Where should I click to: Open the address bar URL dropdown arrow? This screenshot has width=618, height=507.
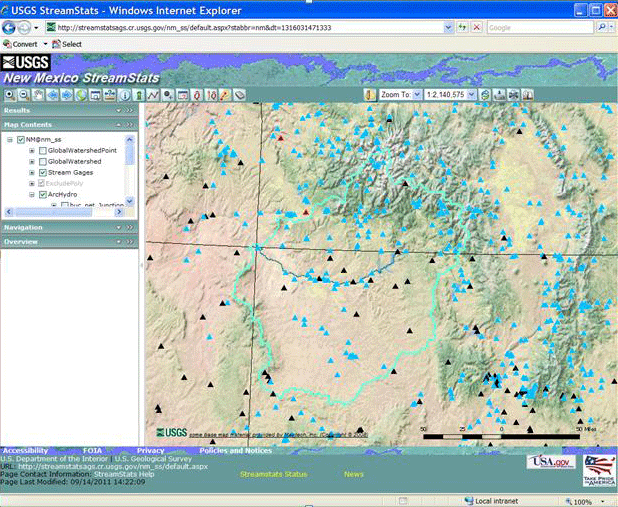[x=448, y=27]
